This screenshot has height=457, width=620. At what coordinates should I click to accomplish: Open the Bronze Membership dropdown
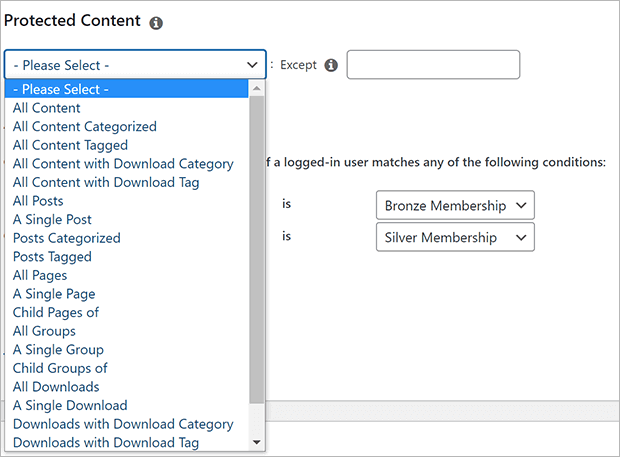pyautogui.click(x=455, y=205)
